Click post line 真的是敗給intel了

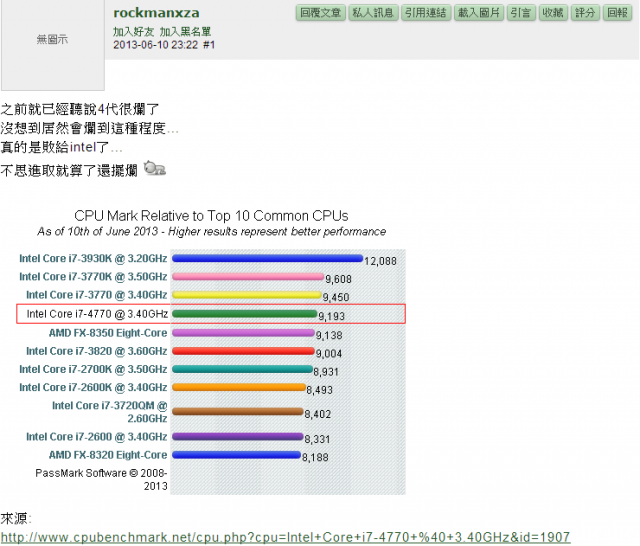pyautogui.click(x=61, y=147)
